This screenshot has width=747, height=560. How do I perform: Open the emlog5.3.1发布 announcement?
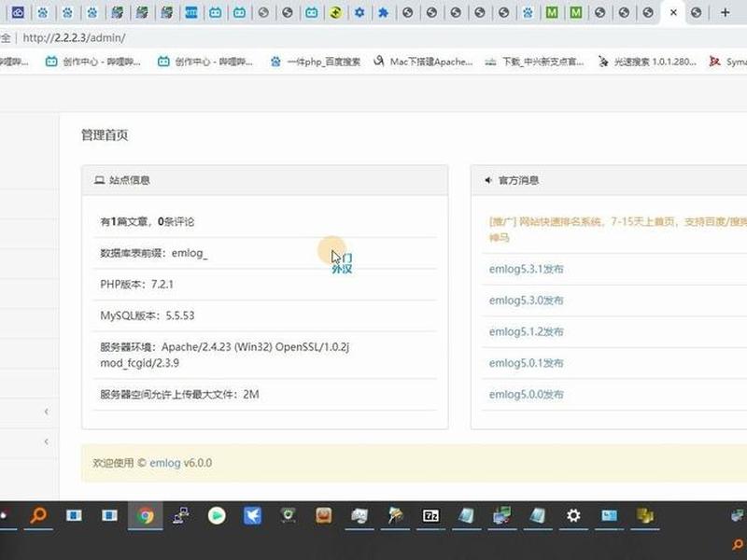coord(526,269)
